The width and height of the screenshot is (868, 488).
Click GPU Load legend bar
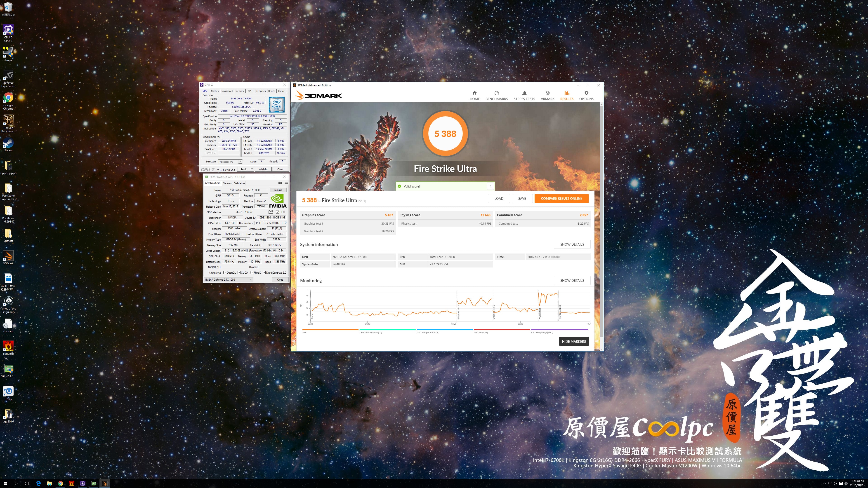pyautogui.click(x=502, y=329)
